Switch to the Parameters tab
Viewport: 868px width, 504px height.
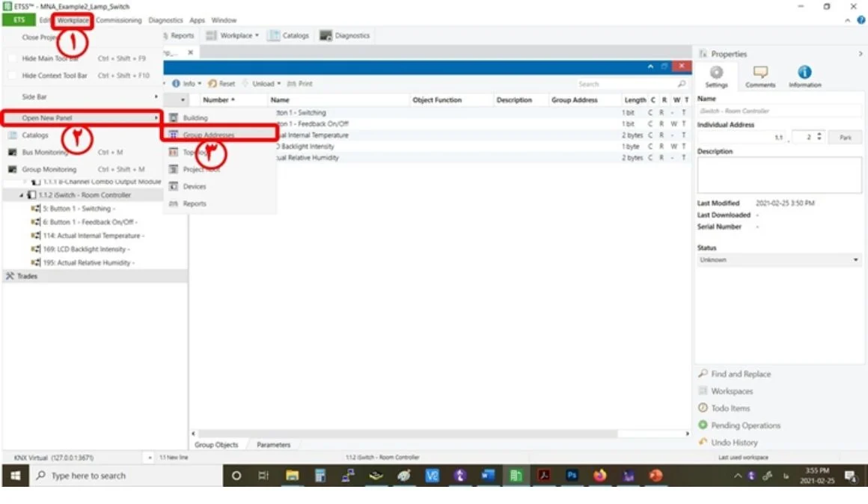coord(273,445)
